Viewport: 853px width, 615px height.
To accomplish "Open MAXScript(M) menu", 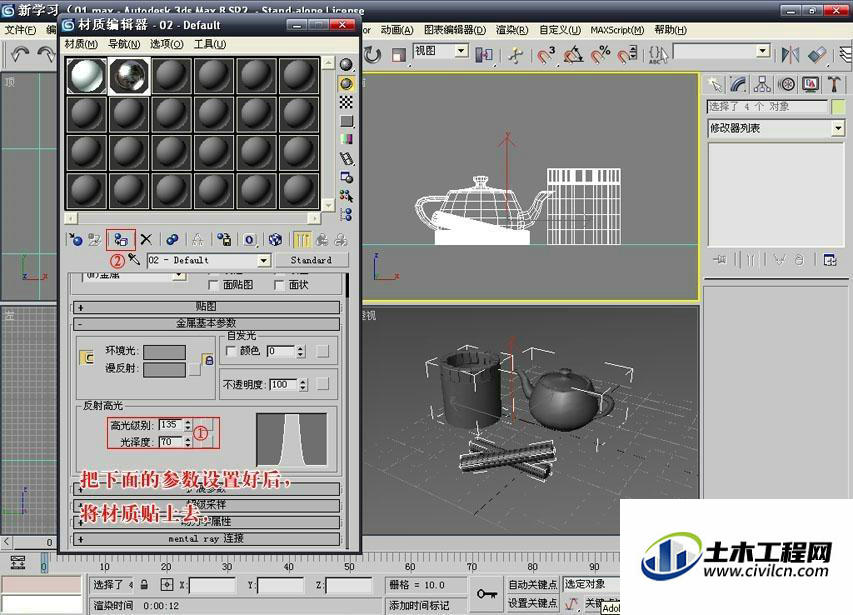I will pos(617,30).
